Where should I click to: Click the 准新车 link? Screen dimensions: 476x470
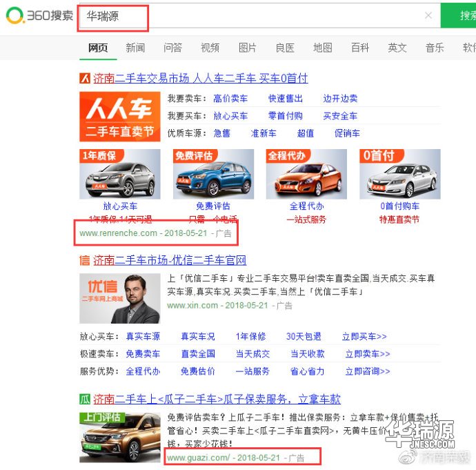point(264,133)
